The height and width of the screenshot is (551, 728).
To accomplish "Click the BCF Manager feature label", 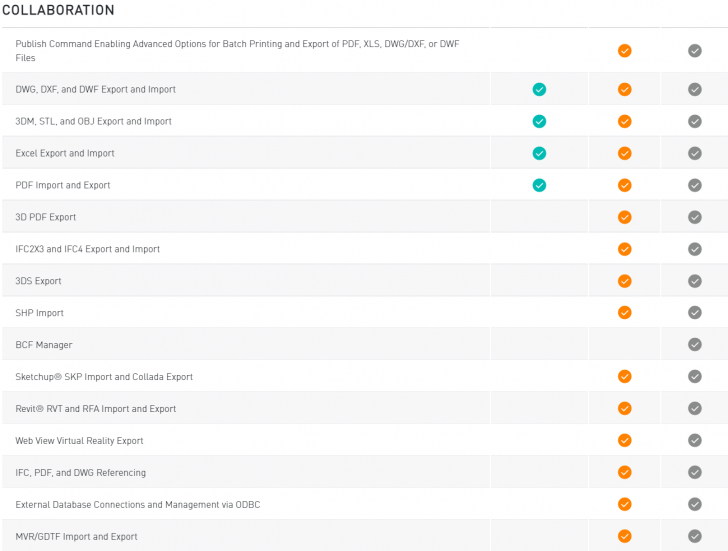I will [x=44, y=345].
